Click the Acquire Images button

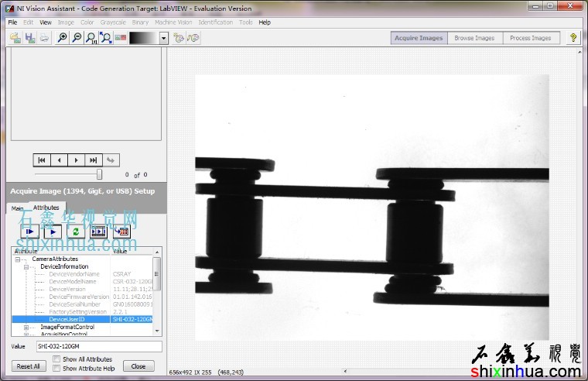(x=419, y=38)
